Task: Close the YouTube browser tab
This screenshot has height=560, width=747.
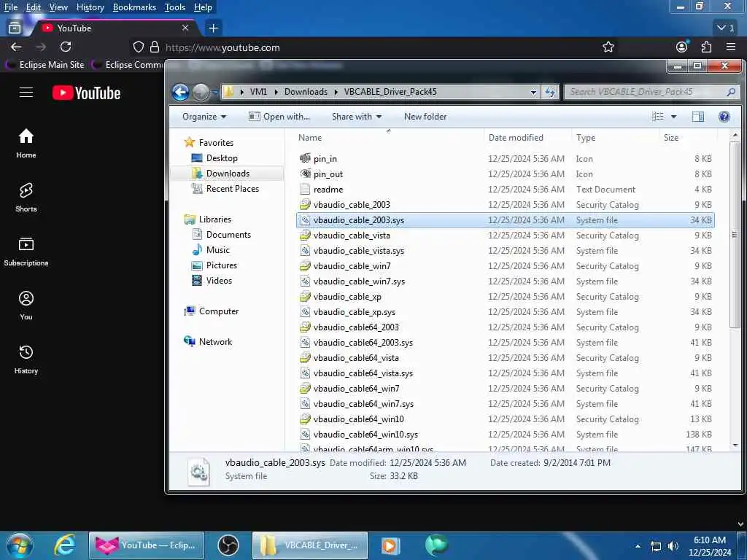Action: pyautogui.click(x=185, y=28)
